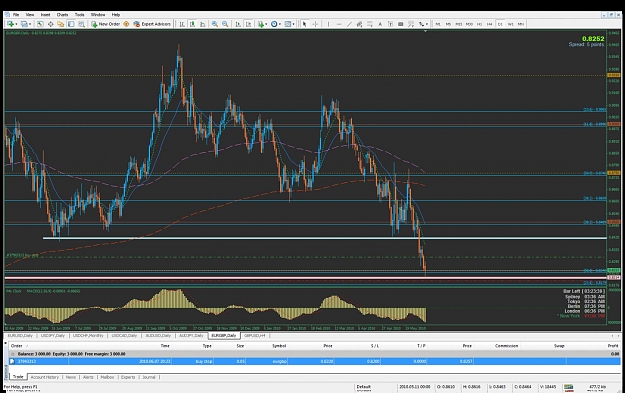The width and height of the screenshot is (625, 393).
Task: Switch to the USDCHF,Monthly chart tab
Action: click(89, 336)
